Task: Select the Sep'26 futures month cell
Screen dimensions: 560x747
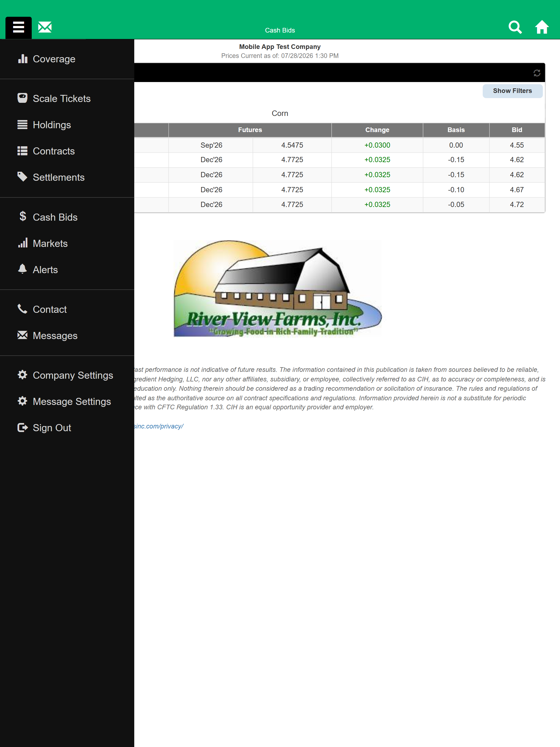Action: tap(211, 145)
